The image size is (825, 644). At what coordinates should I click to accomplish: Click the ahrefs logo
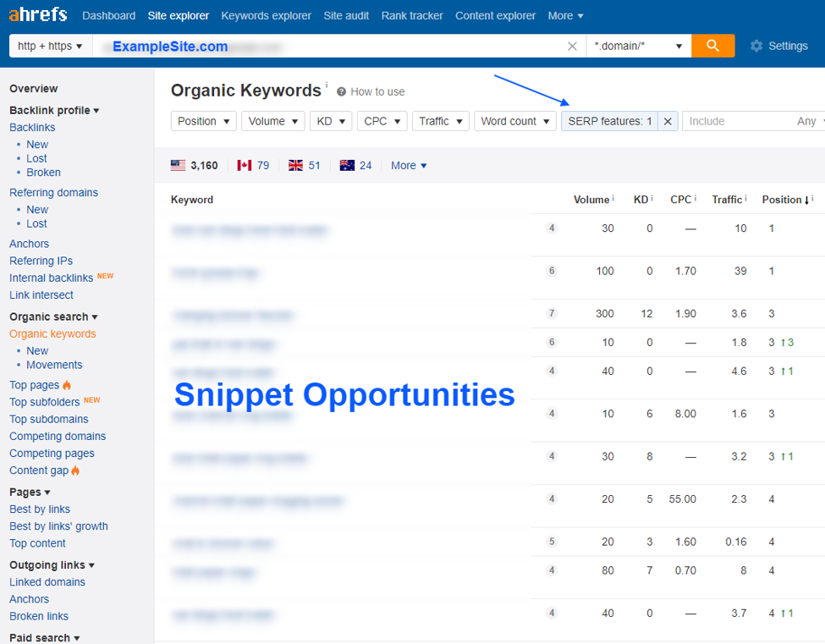click(x=40, y=15)
